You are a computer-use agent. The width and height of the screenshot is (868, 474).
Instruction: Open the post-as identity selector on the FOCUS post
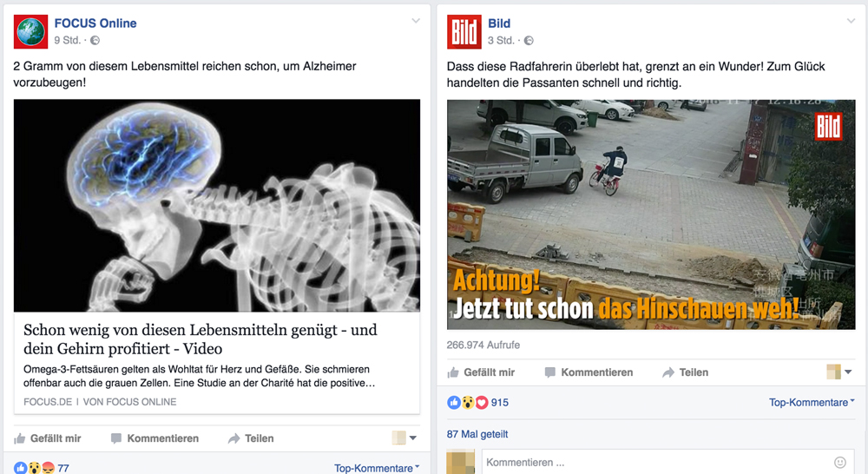404,438
